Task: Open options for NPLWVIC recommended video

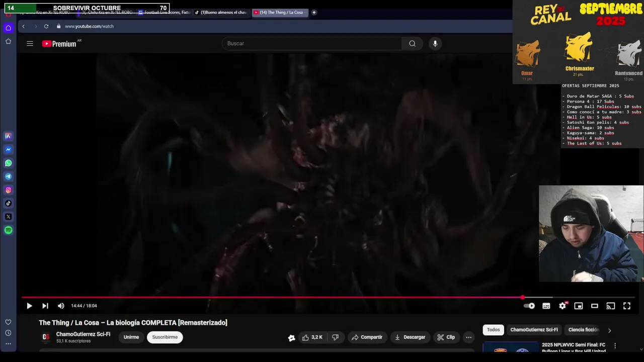Action: pyautogui.click(x=615, y=346)
